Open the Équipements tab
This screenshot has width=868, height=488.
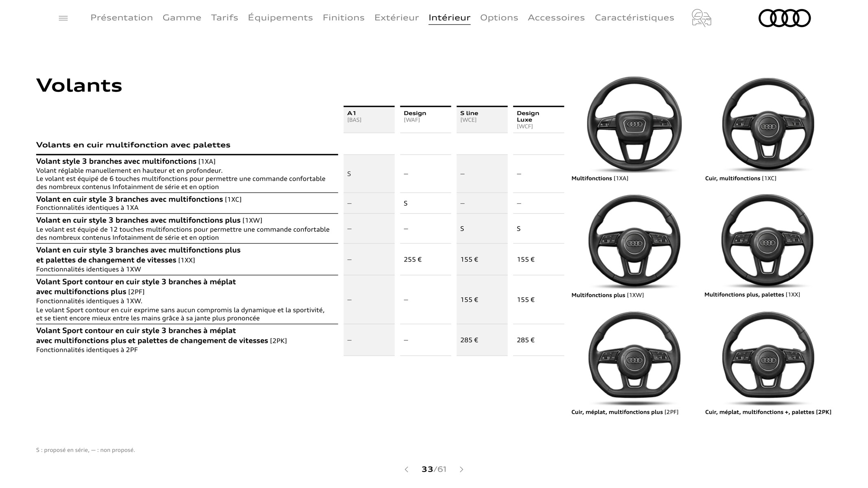point(280,17)
